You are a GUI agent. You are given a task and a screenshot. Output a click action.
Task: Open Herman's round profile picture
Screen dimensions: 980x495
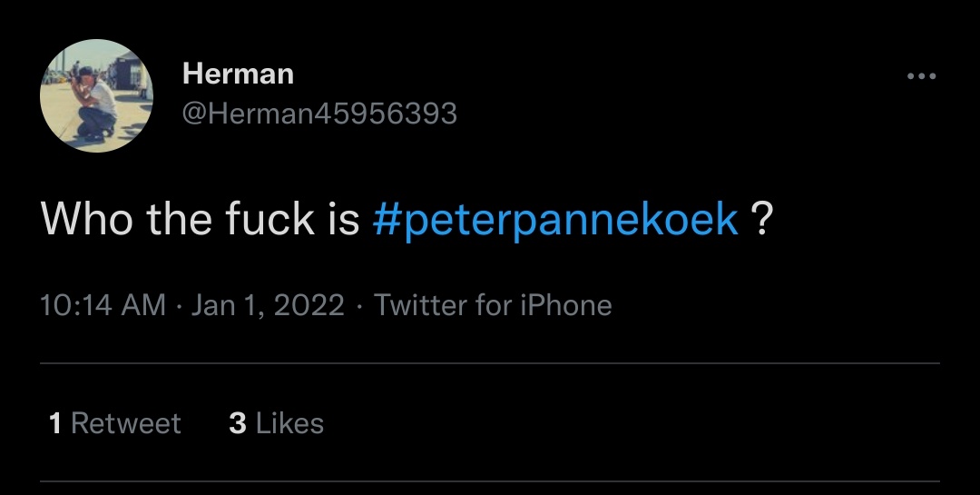click(96, 95)
